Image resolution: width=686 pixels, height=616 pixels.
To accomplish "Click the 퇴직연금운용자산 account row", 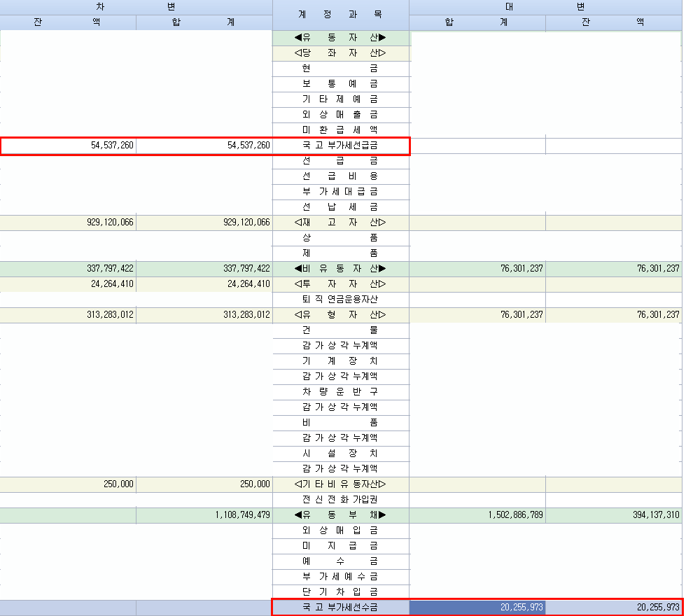I will [x=340, y=300].
